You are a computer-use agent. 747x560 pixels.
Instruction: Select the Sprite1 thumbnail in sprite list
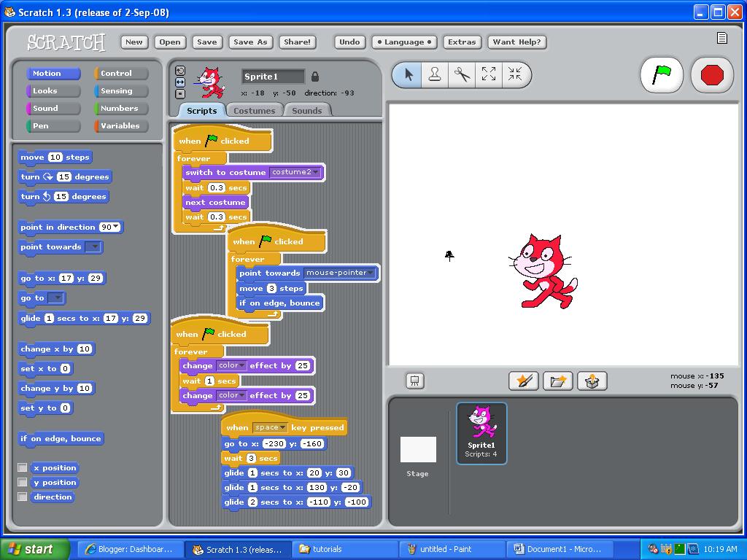click(481, 433)
